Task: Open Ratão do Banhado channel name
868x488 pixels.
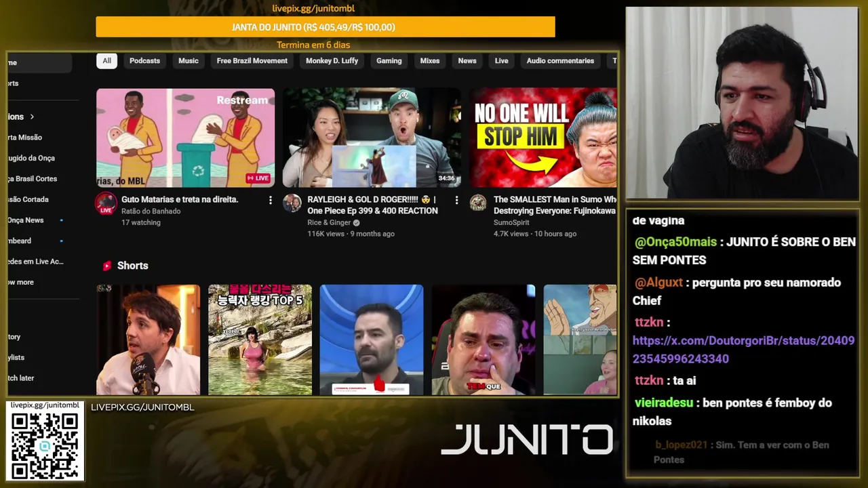Action: 151,211
